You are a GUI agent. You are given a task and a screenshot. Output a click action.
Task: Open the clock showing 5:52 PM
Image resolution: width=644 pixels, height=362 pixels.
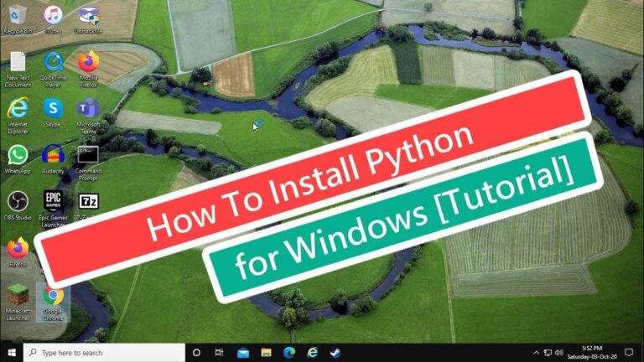[592, 353]
